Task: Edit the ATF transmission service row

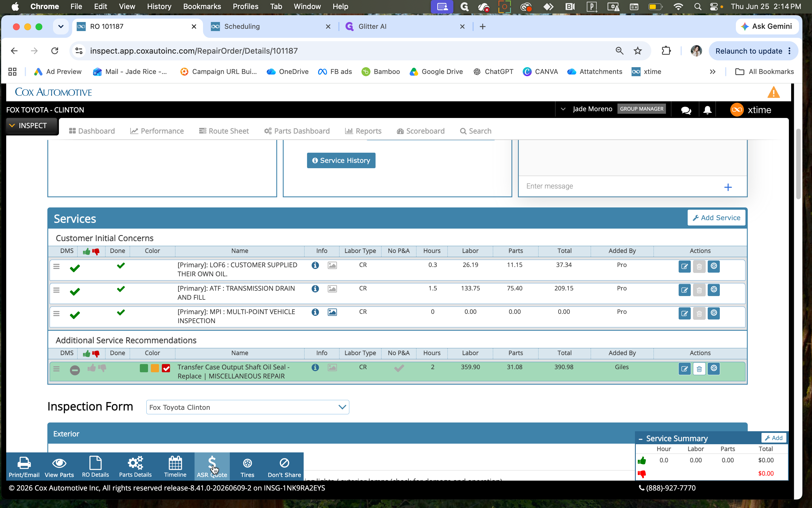Action: coord(685,290)
